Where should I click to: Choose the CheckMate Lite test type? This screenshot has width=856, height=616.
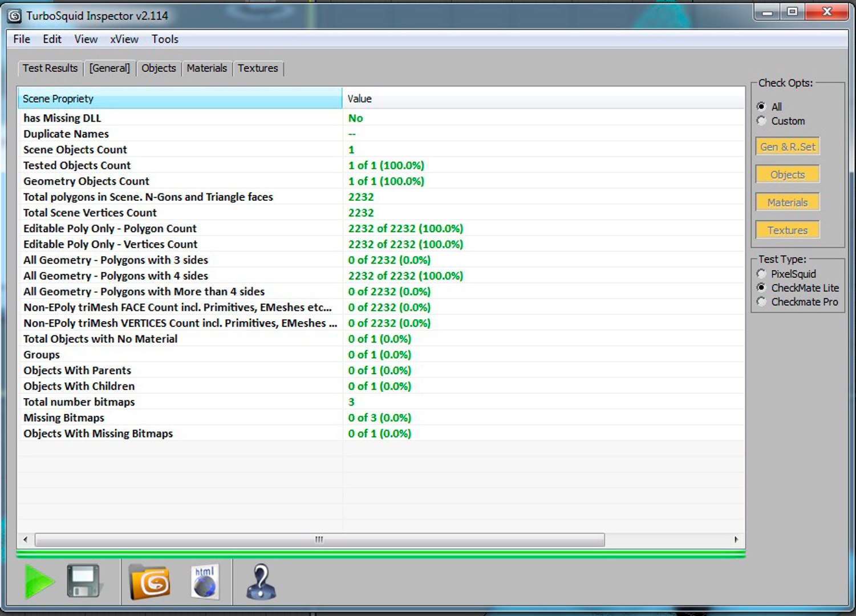click(761, 288)
